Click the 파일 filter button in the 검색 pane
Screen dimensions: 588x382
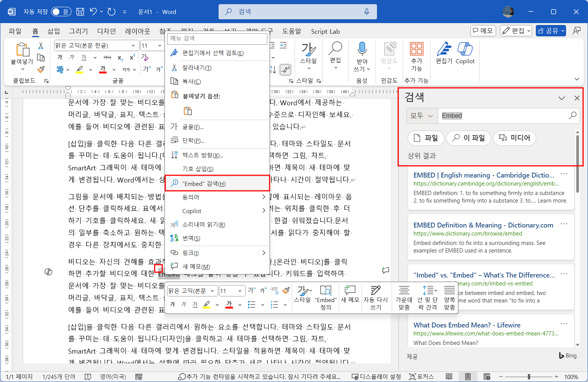click(x=426, y=138)
